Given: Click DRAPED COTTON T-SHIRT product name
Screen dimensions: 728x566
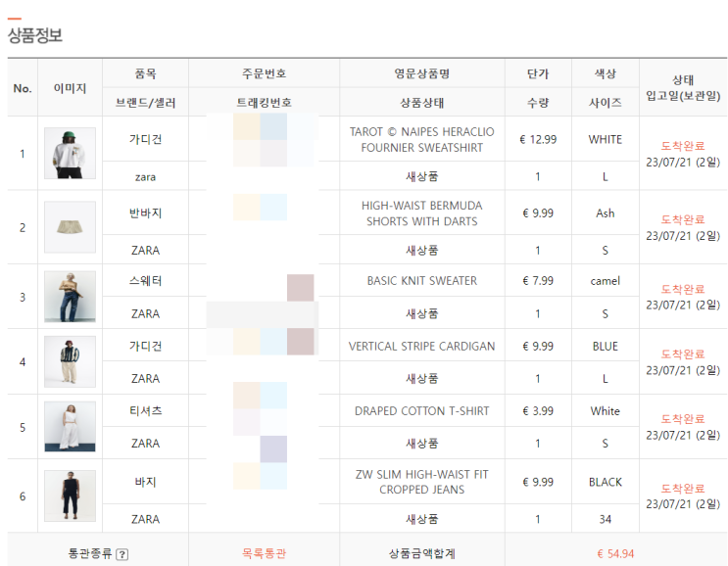Looking at the screenshot, I should point(422,411).
